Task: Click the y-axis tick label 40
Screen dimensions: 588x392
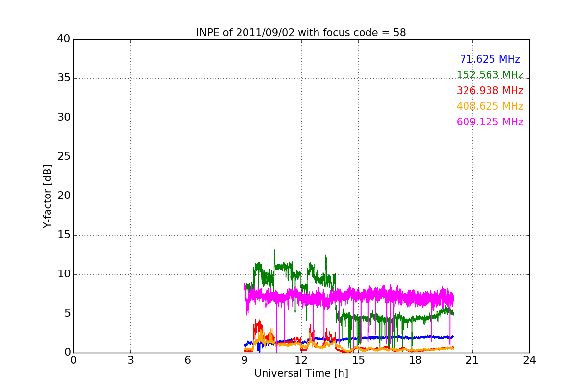Action: click(64, 39)
